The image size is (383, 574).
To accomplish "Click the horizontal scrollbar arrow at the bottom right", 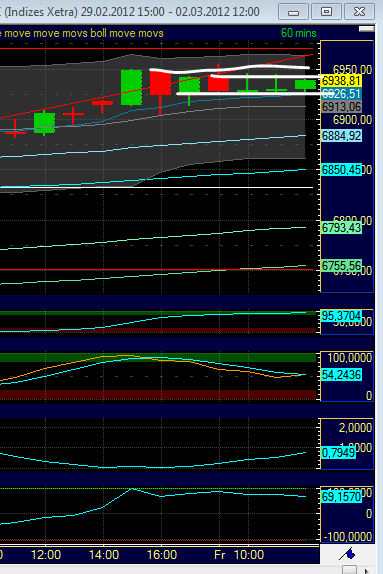I will (x=367, y=570).
